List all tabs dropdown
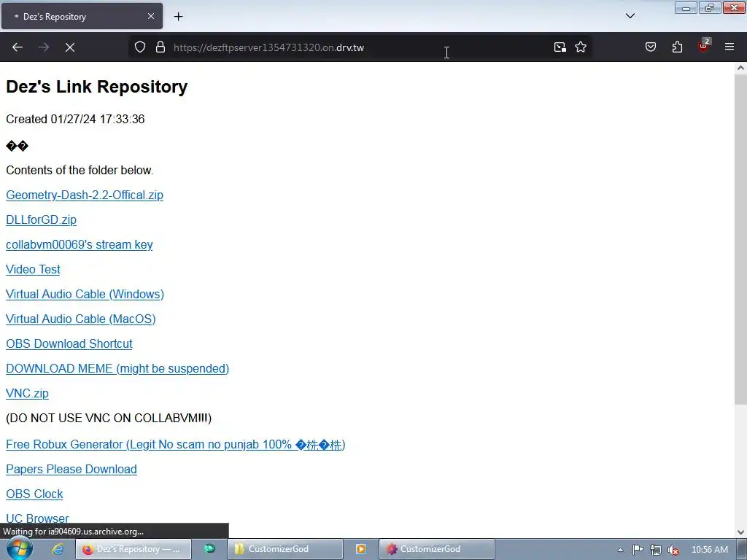The height and width of the screenshot is (560, 747). [630, 16]
